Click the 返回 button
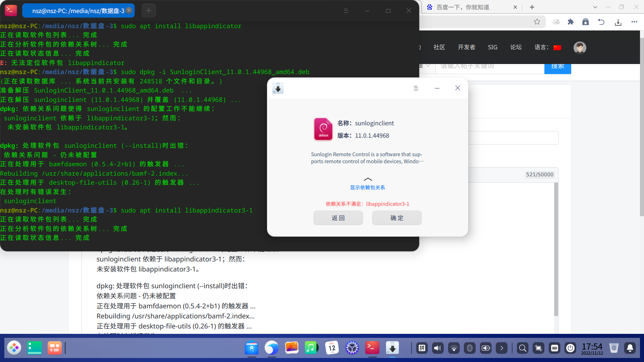 338,218
